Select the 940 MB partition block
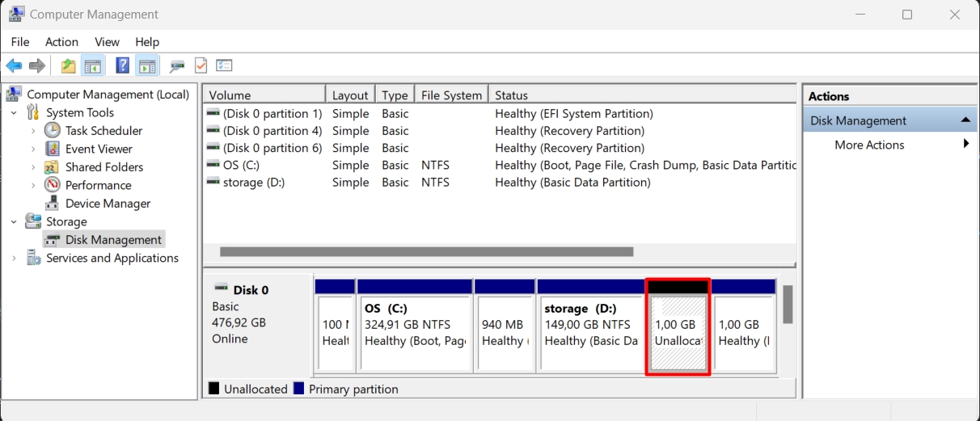The image size is (980, 421). [505, 326]
